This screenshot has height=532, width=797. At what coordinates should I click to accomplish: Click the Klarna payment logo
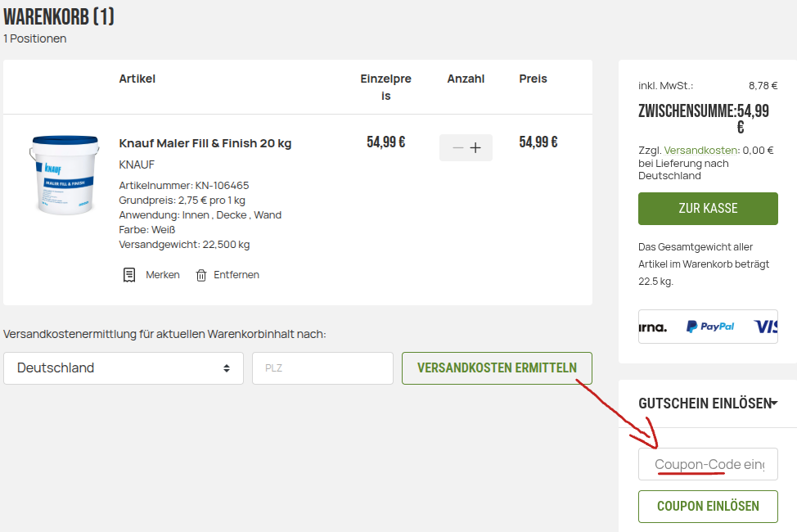[653, 327]
